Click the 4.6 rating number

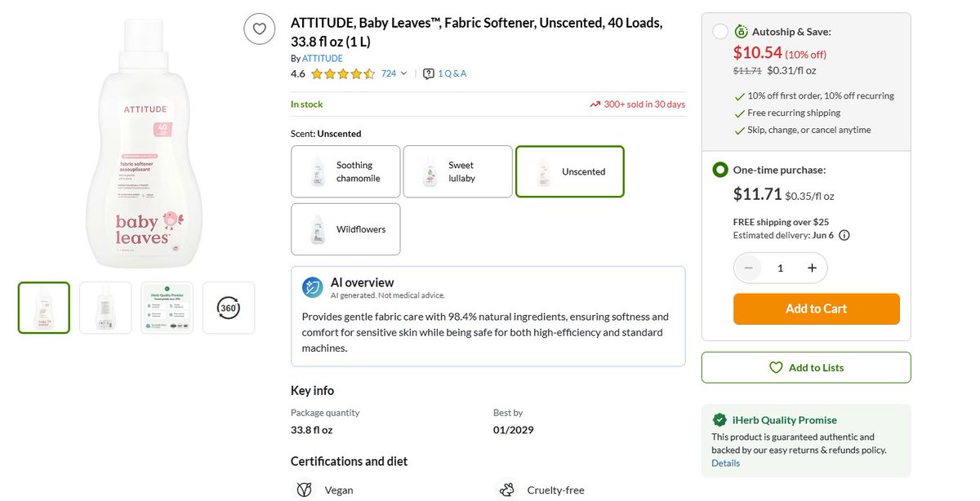coord(298,73)
